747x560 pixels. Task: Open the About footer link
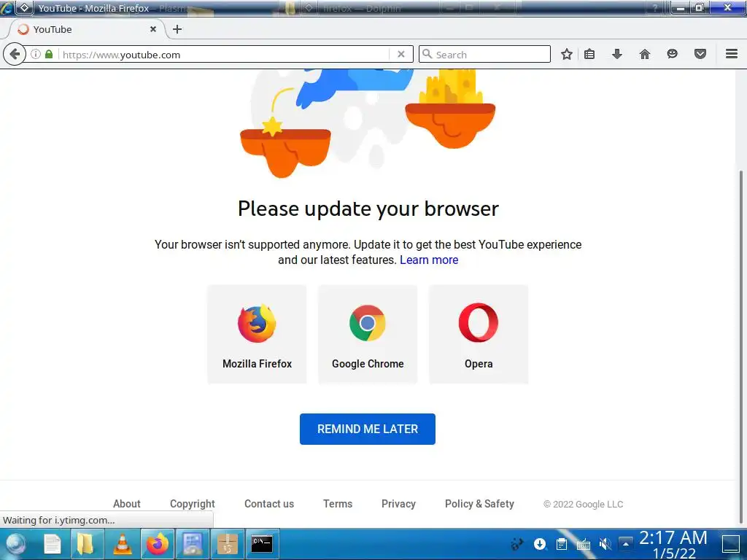pyautogui.click(x=127, y=504)
